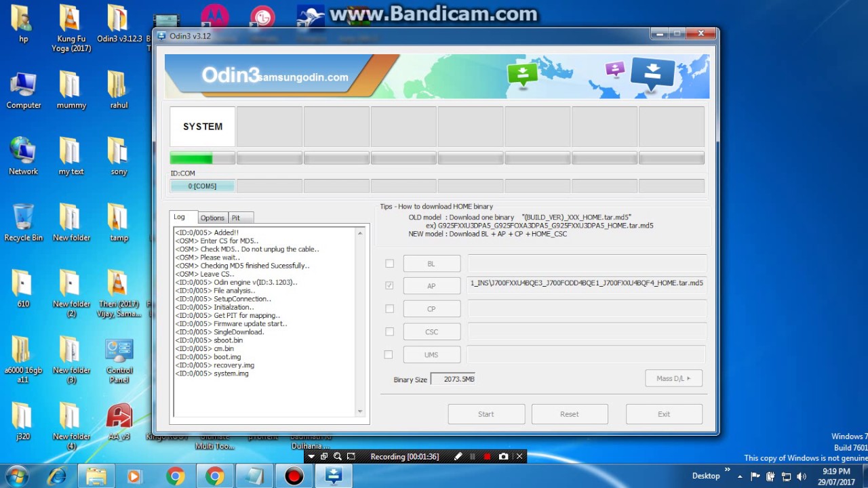Switch to the Pit tab
The width and height of the screenshot is (868, 488).
click(x=241, y=218)
